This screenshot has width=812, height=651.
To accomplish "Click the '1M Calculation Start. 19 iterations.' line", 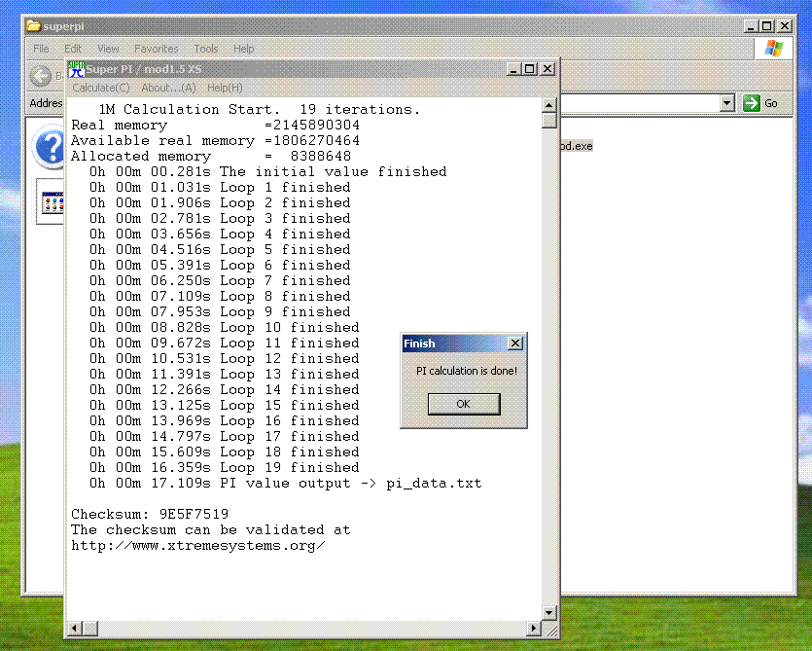I will point(260,109).
